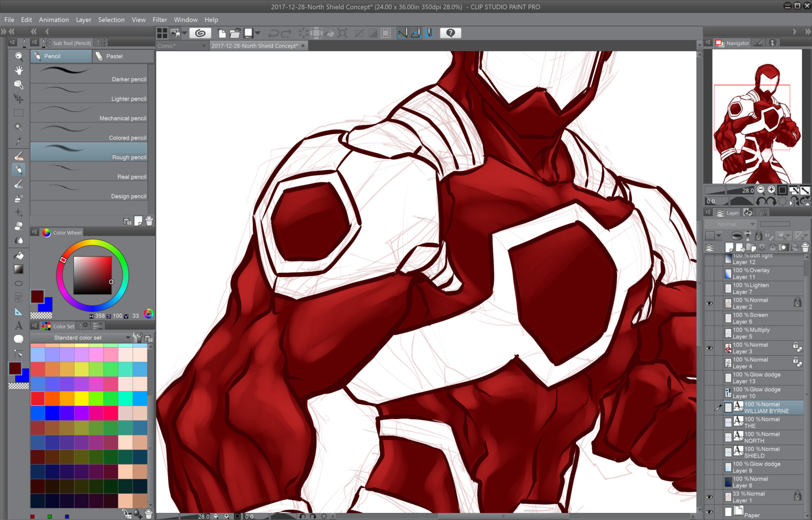Select the Pen tool in toolbox
The width and height of the screenshot is (812, 520).
point(19,156)
